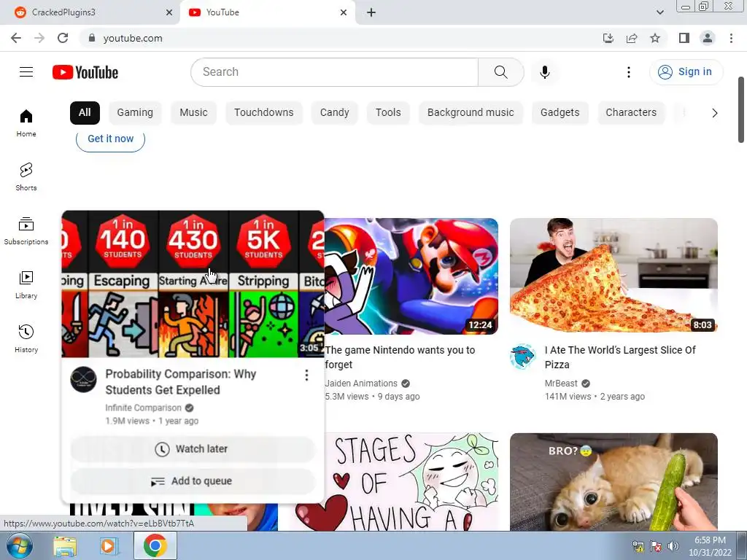Open Probability Comparison video title link
The height and width of the screenshot is (560, 747).
pyautogui.click(x=181, y=382)
